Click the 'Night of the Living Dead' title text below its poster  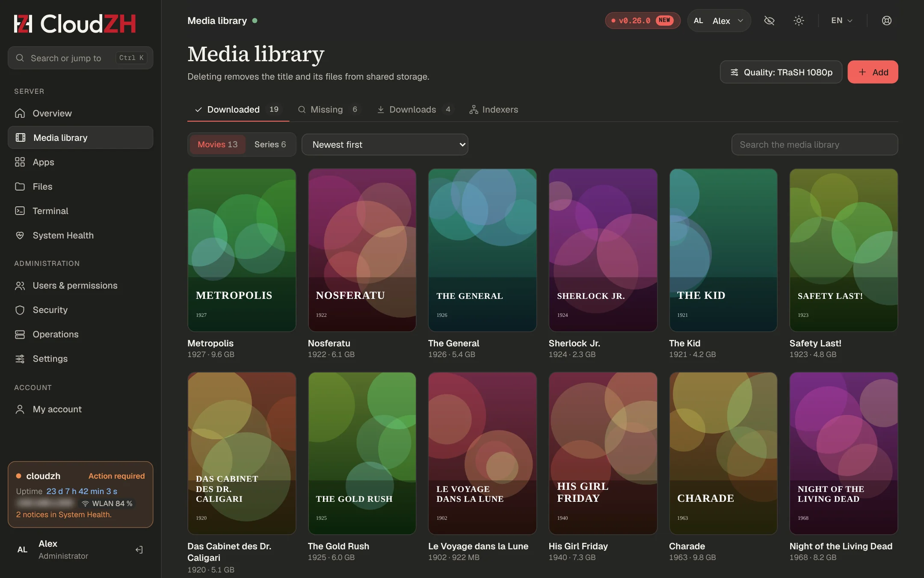[x=841, y=546]
